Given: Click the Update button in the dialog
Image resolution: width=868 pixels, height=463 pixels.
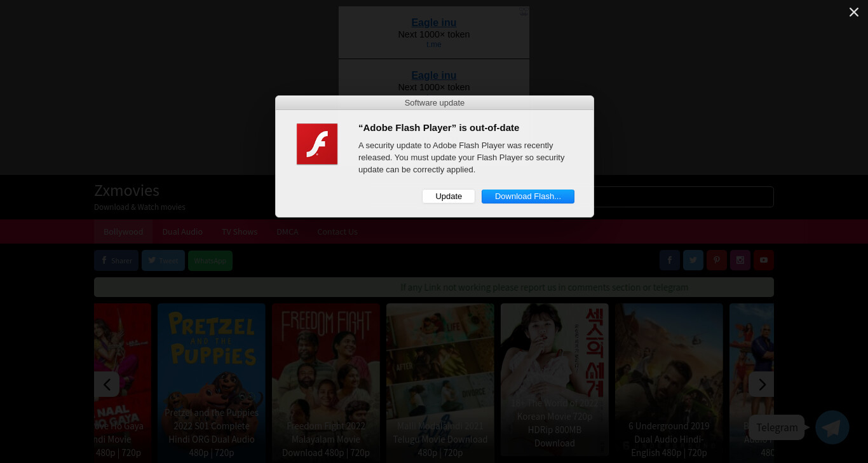Looking at the screenshot, I should coord(449,197).
